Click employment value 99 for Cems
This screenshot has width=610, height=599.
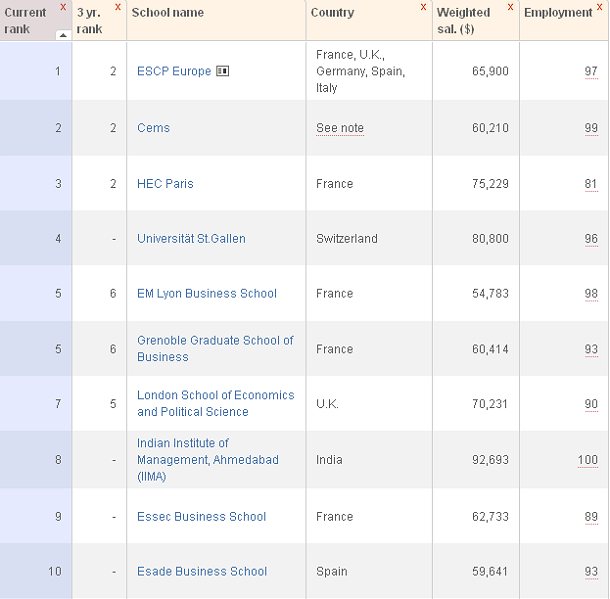[591, 128]
